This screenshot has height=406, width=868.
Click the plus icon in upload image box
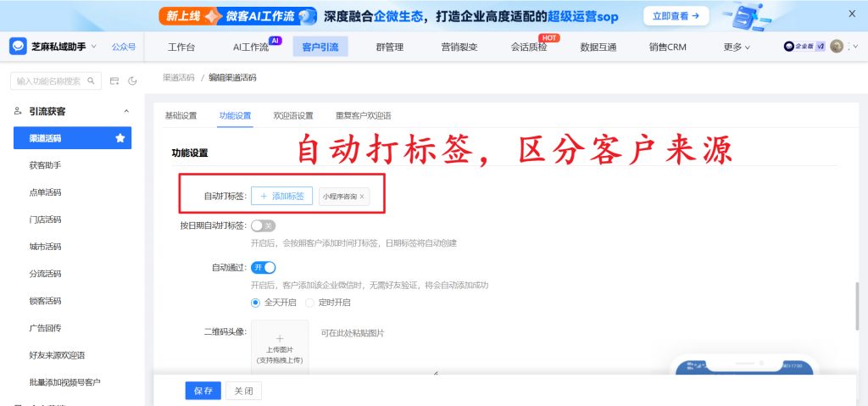click(280, 338)
